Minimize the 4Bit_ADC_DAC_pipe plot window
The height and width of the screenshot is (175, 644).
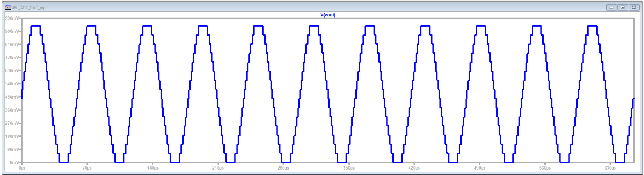click(612, 7)
